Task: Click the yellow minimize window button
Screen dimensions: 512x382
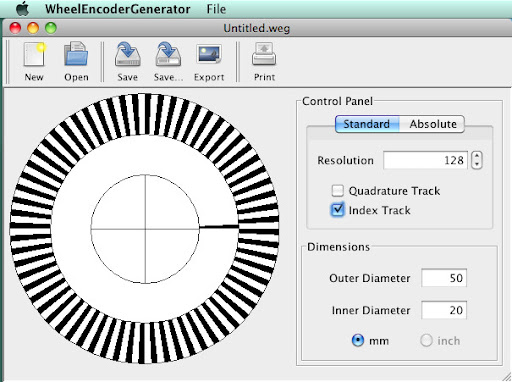Action: 33,28
